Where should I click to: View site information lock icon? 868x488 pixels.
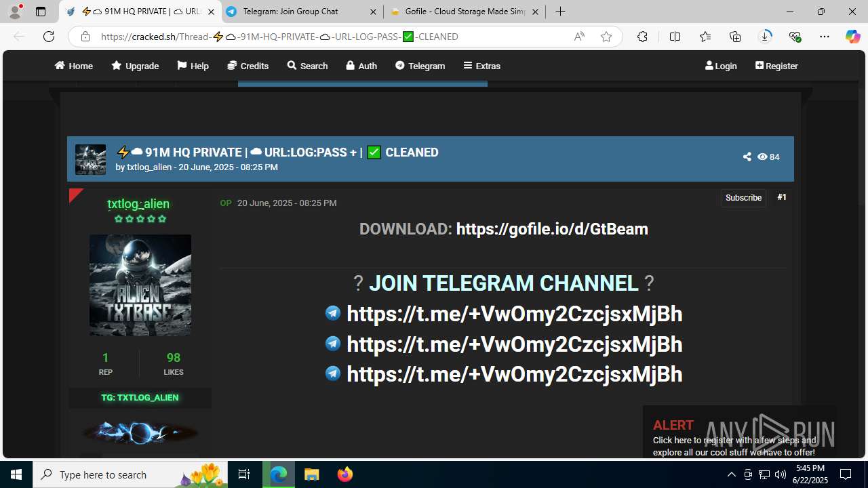point(85,37)
